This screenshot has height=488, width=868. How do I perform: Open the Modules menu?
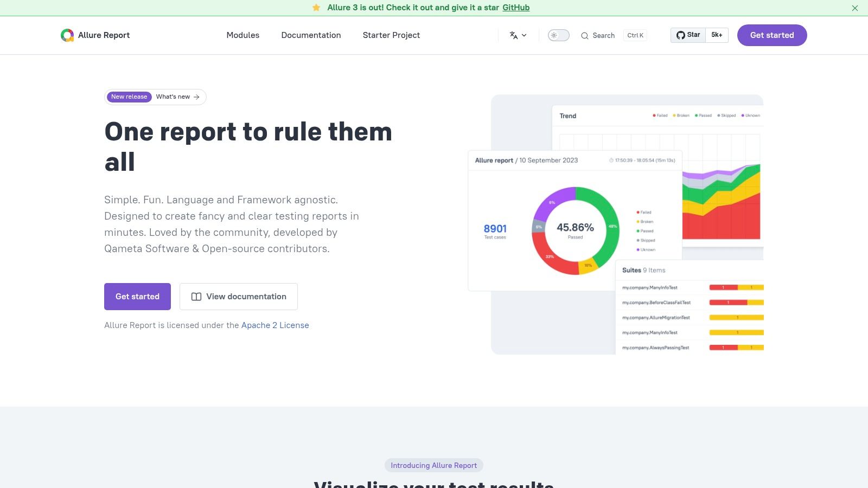point(243,35)
